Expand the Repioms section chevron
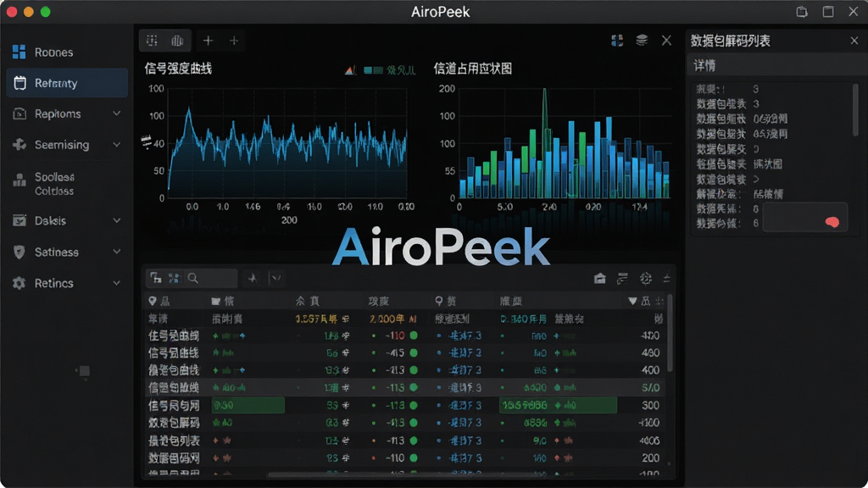The height and width of the screenshot is (488, 868). click(117, 114)
